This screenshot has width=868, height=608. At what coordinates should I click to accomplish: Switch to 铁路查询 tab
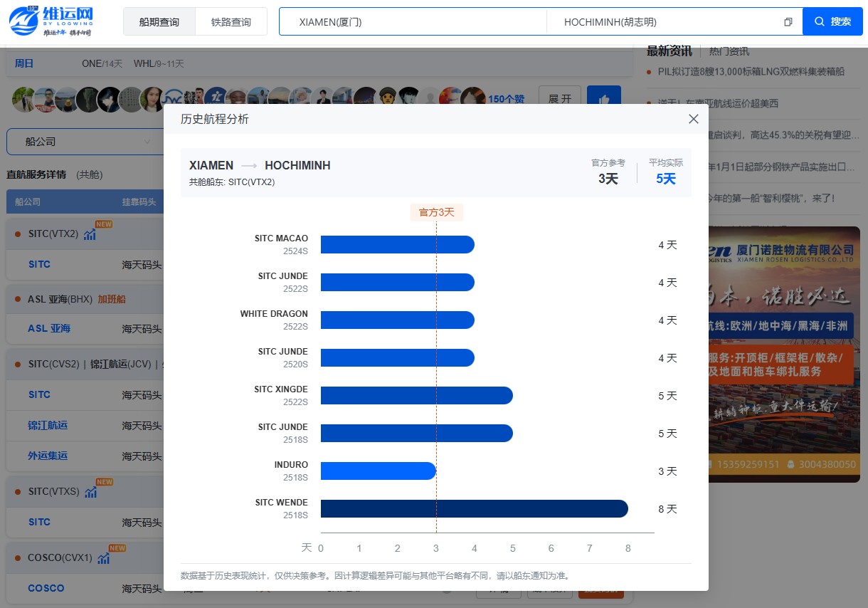(231, 22)
